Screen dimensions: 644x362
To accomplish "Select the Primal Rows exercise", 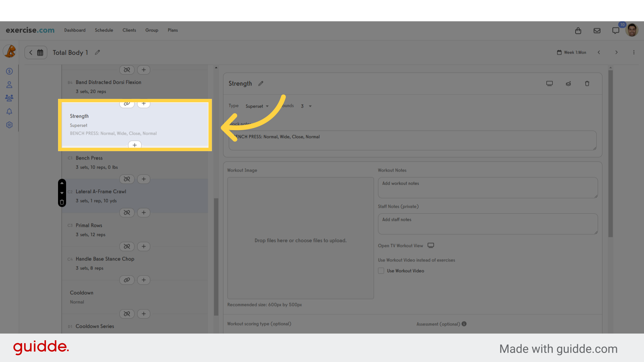I will click(89, 226).
